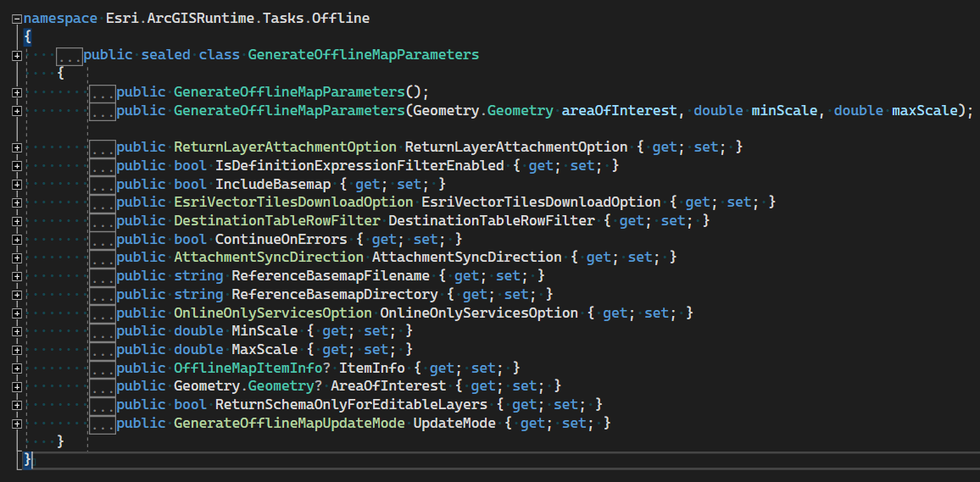The height and width of the screenshot is (482, 980).
Task: Click IsDefinitionExpressionFilterEnabled property name
Action: coord(359,166)
